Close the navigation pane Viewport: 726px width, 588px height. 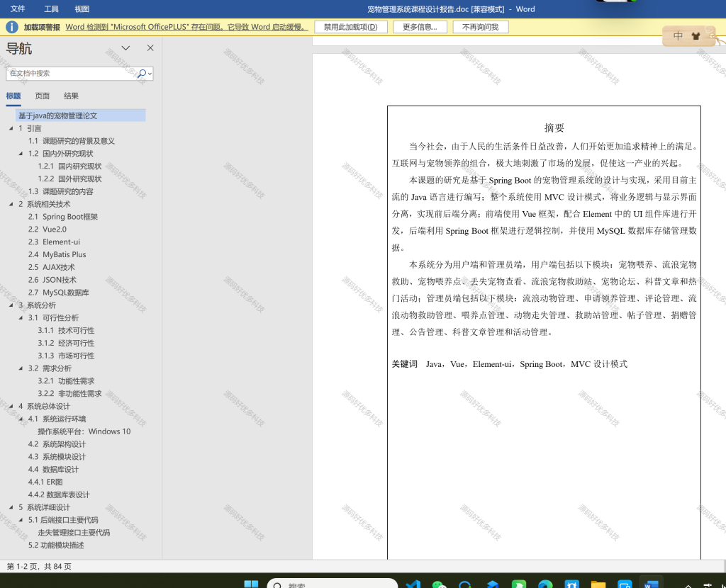(150, 47)
